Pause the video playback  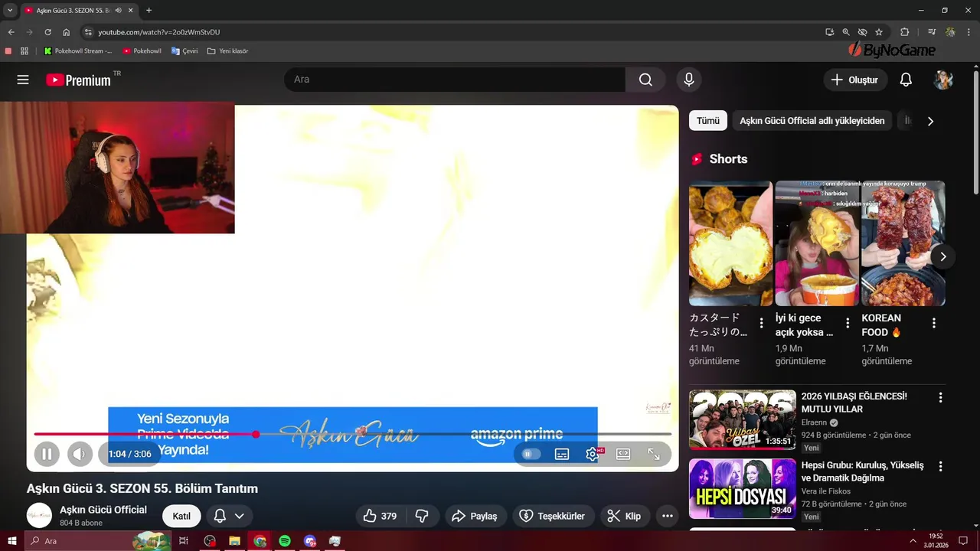pyautogui.click(x=46, y=454)
